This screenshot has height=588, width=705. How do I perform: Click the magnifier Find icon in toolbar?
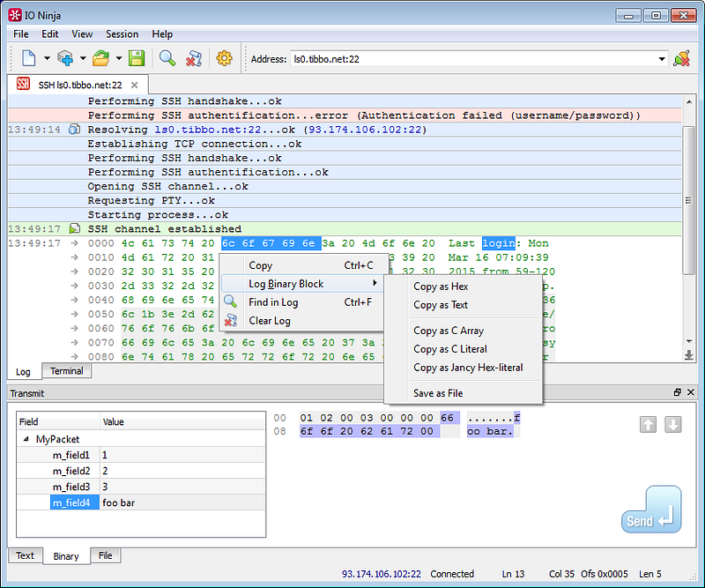pyautogui.click(x=167, y=59)
